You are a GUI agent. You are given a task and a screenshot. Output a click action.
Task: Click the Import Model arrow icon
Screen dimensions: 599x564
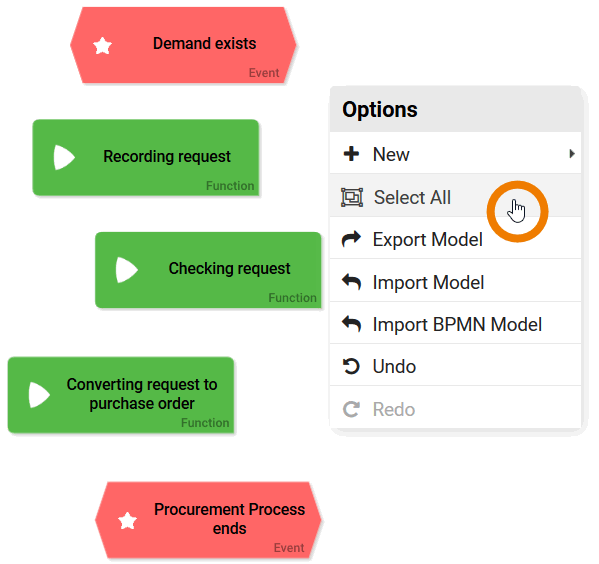coord(351,282)
